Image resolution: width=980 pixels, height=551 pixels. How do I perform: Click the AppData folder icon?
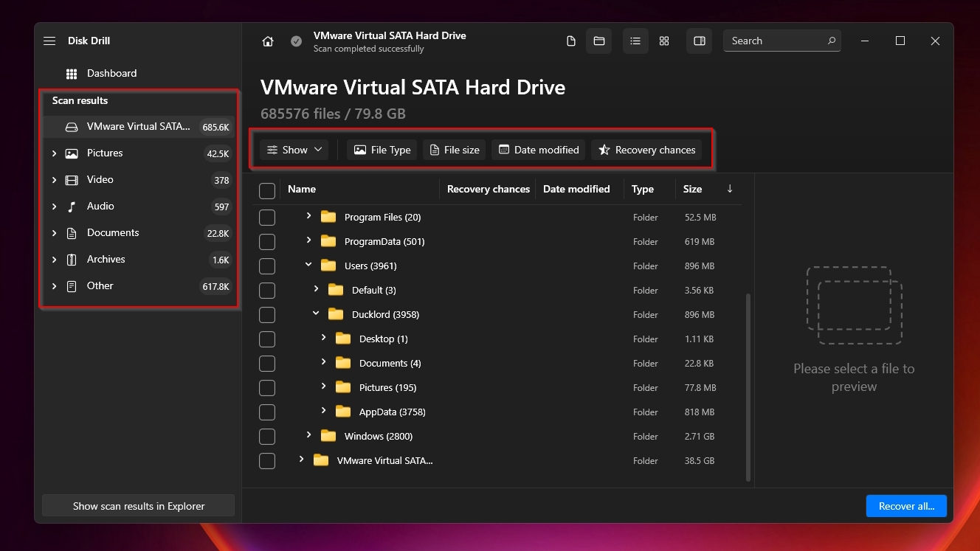click(343, 412)
